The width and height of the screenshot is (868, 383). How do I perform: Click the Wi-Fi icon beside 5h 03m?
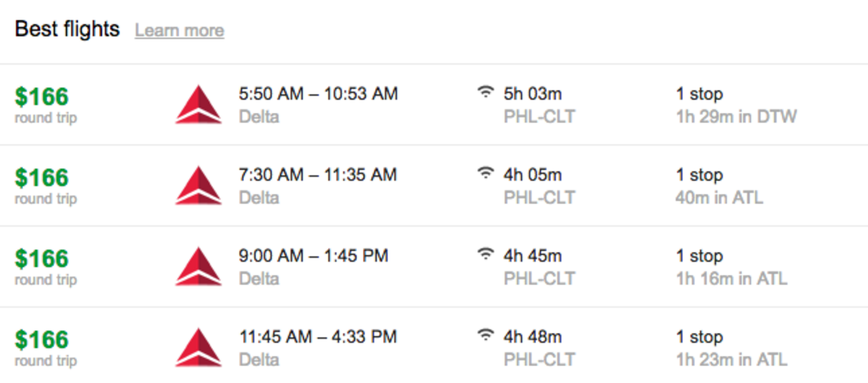(485, 92)
